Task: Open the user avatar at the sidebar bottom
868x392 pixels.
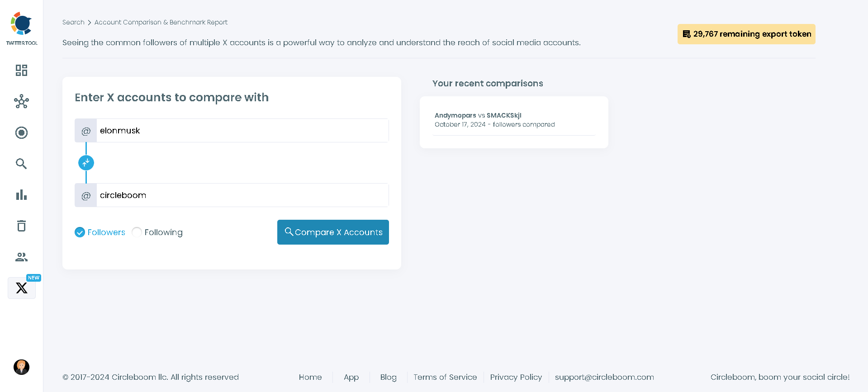Action: tap(21, 367)
